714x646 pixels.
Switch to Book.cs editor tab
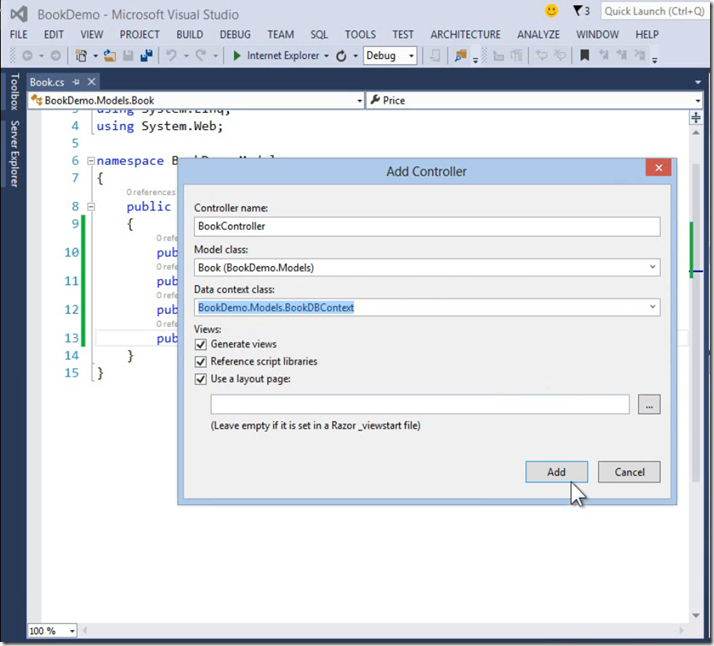coord(47,82)
